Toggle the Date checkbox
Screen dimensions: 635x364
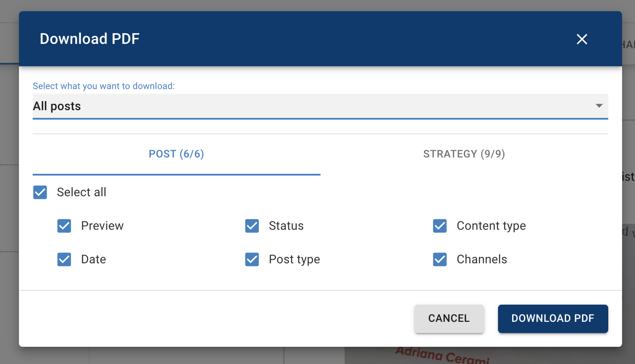pos(64,259)
